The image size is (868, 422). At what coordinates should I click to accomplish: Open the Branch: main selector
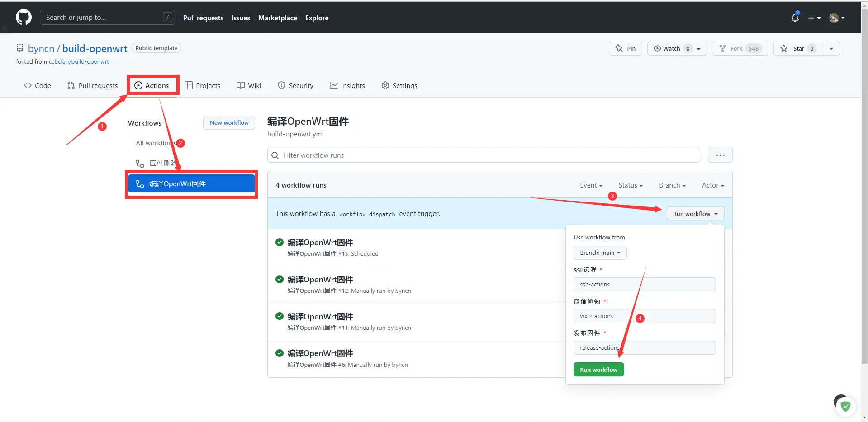click(600, 253)
